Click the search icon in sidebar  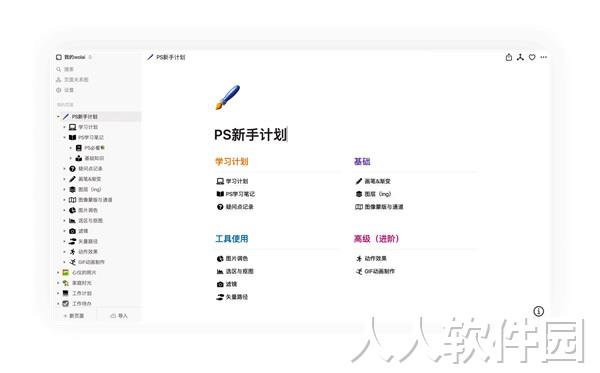pyautogui.click(x=59, y=69)
